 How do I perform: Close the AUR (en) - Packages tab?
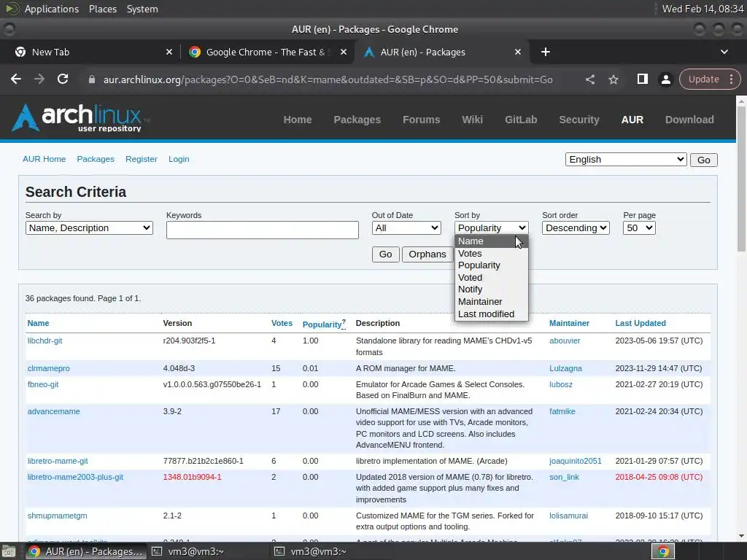click(518, 52)
